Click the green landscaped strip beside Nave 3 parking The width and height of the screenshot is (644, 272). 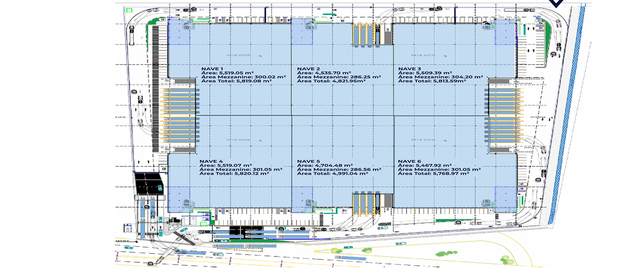point(547,38)
